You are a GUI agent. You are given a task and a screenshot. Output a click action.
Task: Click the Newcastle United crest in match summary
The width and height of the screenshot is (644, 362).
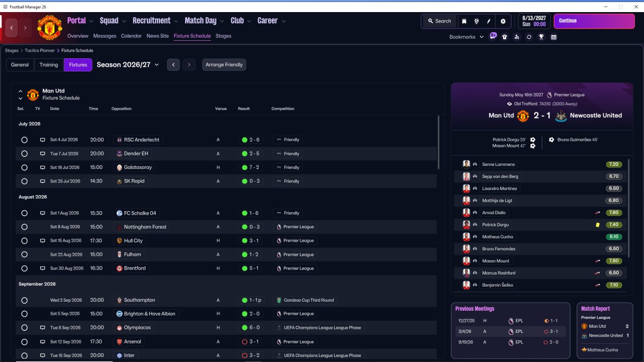click(560, 116)
